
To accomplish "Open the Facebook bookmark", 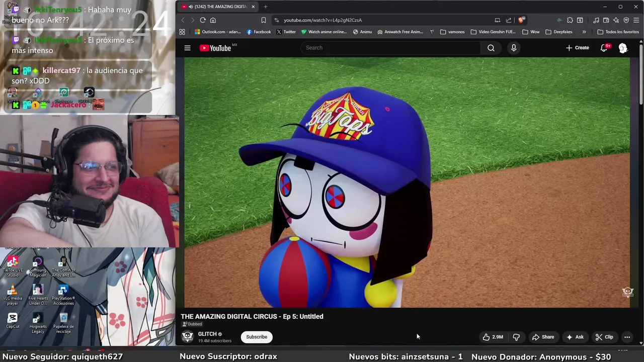I will (x=259, y=32).
